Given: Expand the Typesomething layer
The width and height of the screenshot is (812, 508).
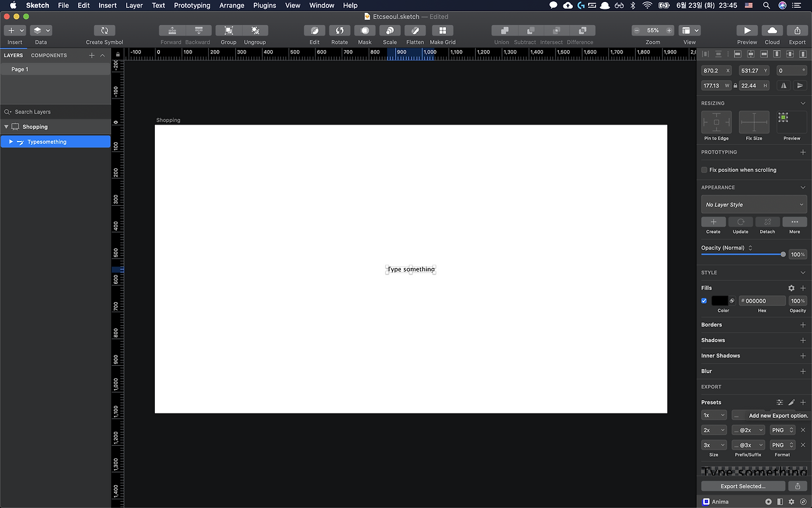Looking at the screenshot, I should click(11, 142).
